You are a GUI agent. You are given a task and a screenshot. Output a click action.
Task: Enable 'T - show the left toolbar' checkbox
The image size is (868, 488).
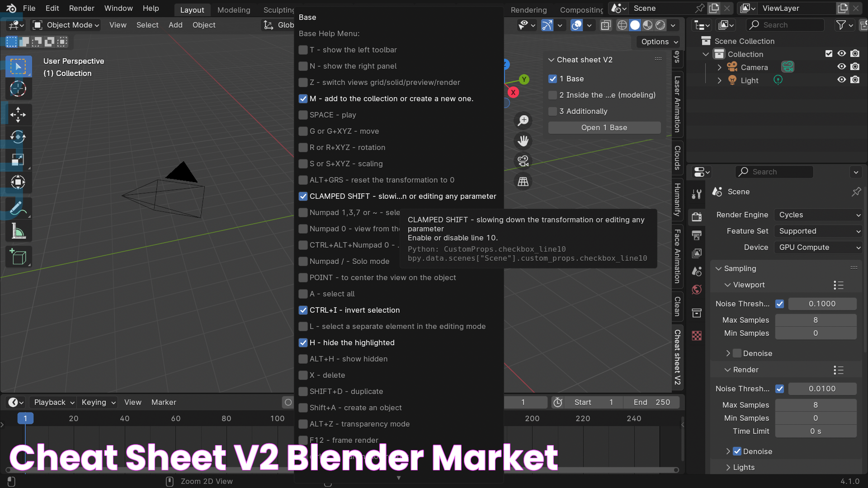click(x=303, y=50)
